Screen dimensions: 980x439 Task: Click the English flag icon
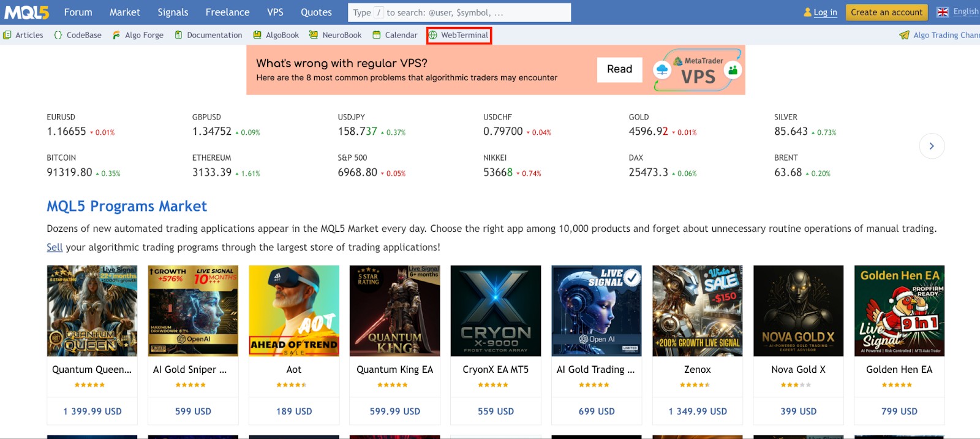click(x=943, y=12)
